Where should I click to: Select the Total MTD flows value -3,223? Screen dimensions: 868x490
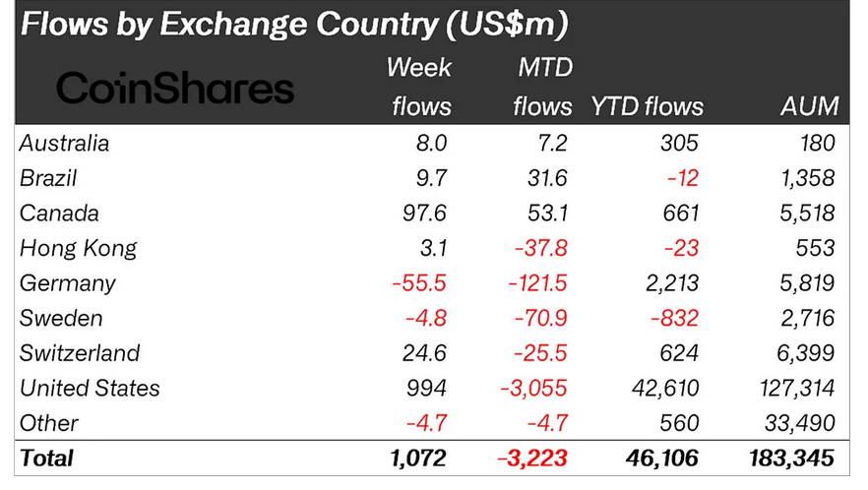[532, 458]
